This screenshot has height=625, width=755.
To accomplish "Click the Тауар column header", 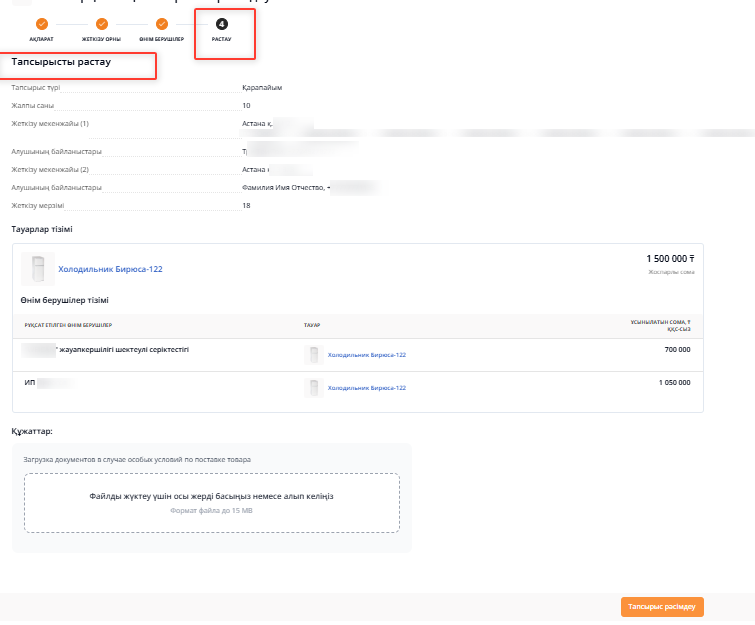I will coord(312,325).
